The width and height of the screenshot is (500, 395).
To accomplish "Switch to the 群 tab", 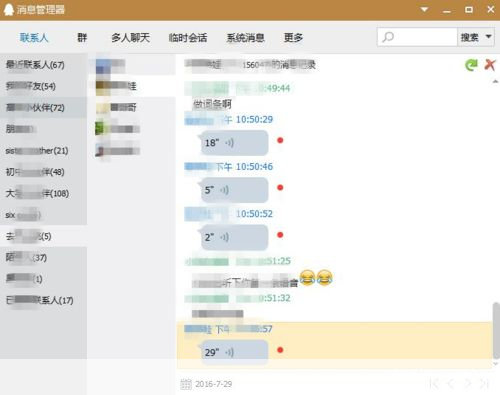I will [82, 38].
